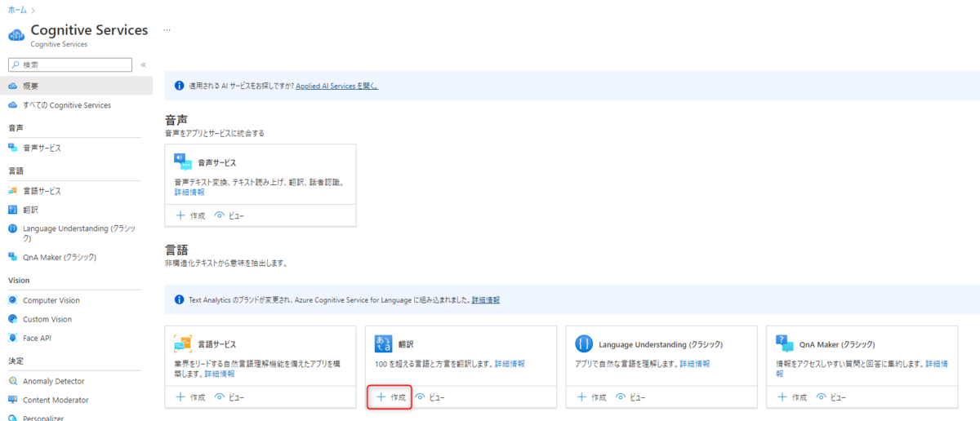Click 作成 in Language Understanding card
The width and height of the screenshot is (980, 421).
(x=591, y=397)
